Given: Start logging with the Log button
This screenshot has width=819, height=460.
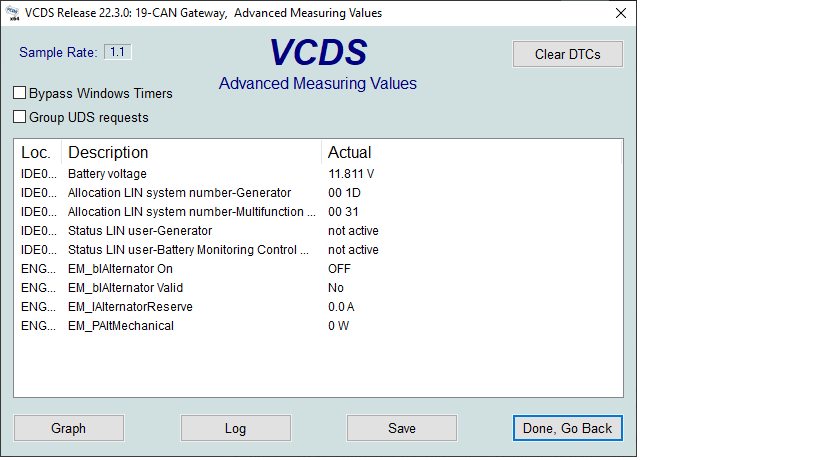Looking at the screenshot, I should (236, 428).
